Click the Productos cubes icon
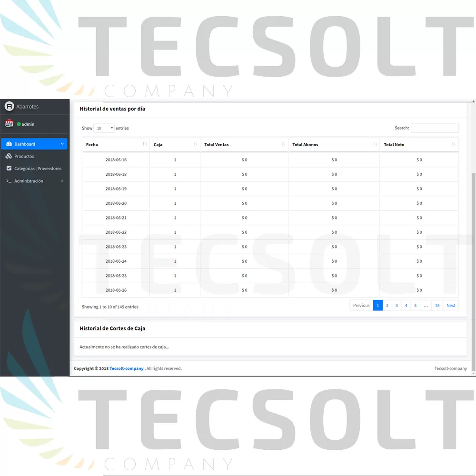 click(9, 156)
